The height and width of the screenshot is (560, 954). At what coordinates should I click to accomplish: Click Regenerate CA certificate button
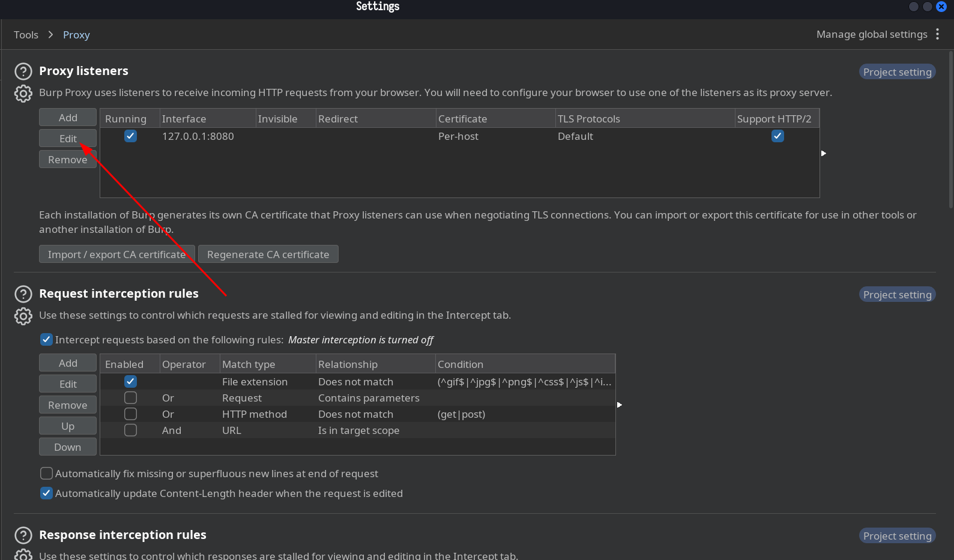pos(268,254)
